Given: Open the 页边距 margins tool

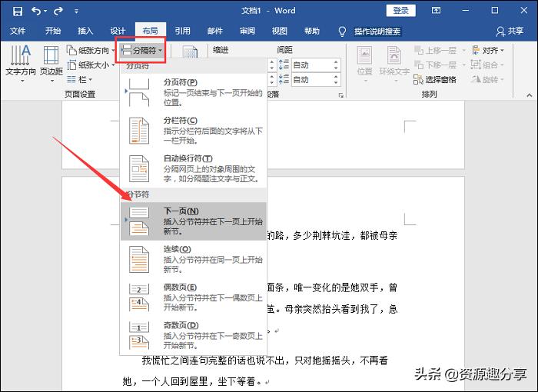Looking at the screenshot, I should (51, 64).
